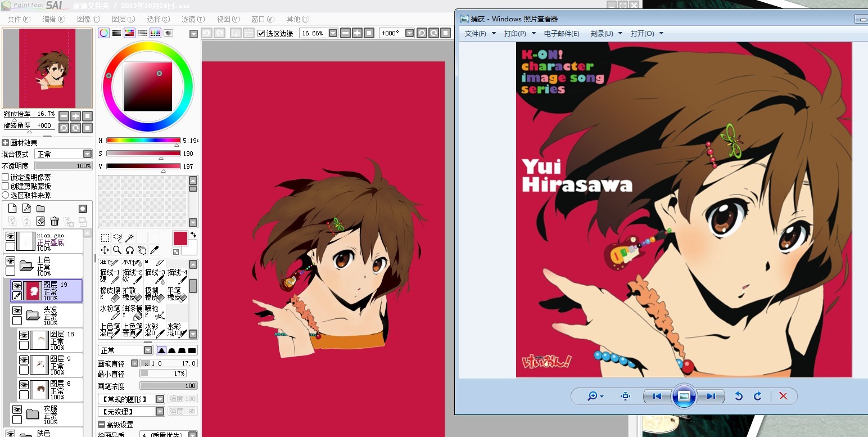Enable 锁定透明像素 lock transparency
Screen dimensions: 868x437
pyautogui.click(x=6, y=177)
